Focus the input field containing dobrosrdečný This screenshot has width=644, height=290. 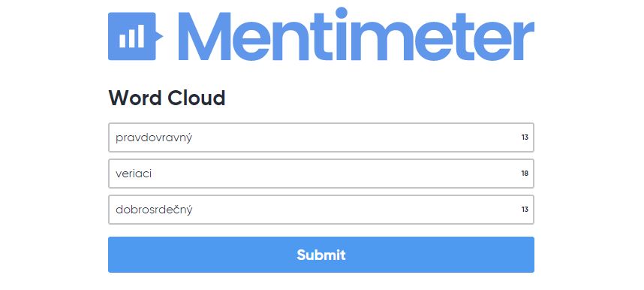coord(321,210)
